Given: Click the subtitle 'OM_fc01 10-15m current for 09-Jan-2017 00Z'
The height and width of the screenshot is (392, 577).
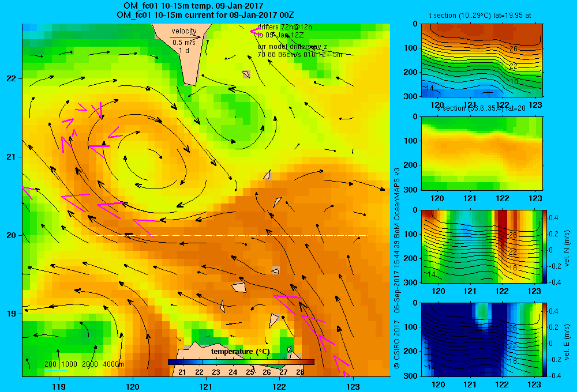Looking at the screenshot, I should [205, 15].
